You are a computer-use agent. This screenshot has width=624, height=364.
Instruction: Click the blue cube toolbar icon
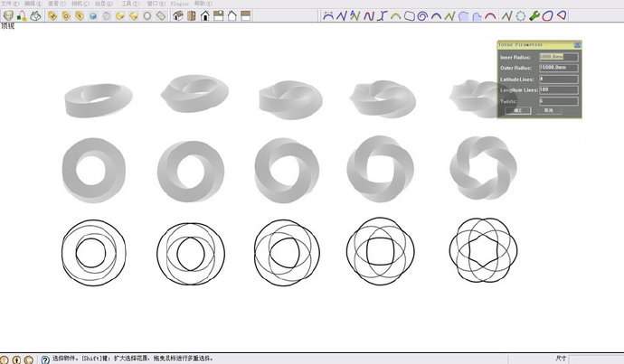[93, 16]
